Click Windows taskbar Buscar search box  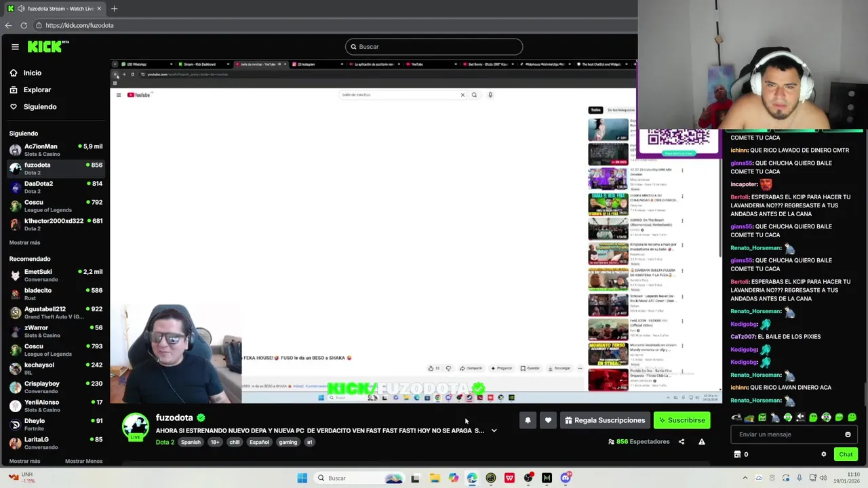tap(359, 478)
